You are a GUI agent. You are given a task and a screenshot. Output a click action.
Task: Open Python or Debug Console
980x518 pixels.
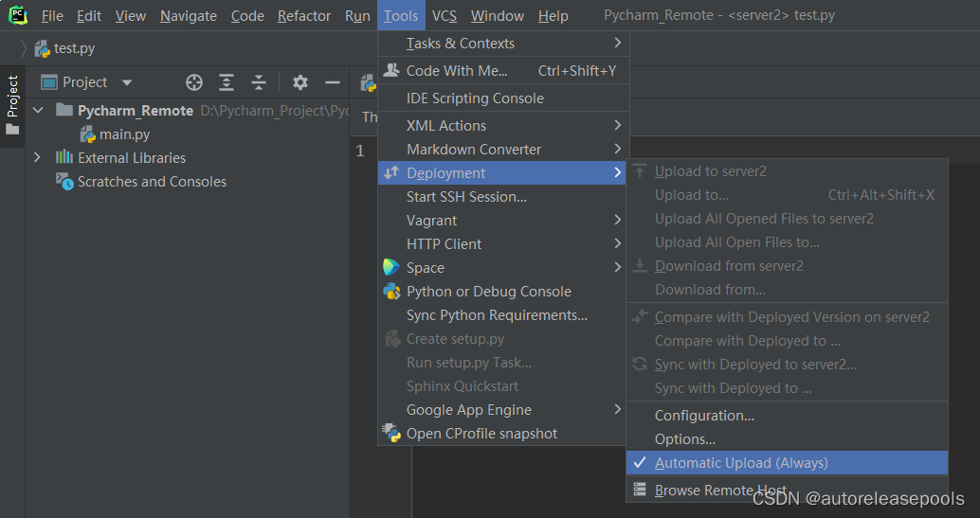click(x=503, y=292)
